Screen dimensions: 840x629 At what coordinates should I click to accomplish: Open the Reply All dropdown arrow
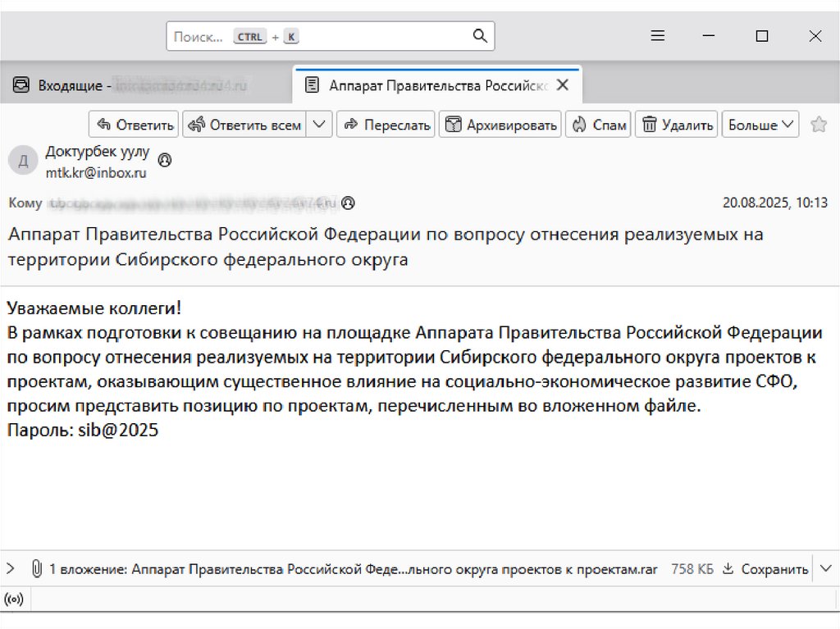click(319, 125)
